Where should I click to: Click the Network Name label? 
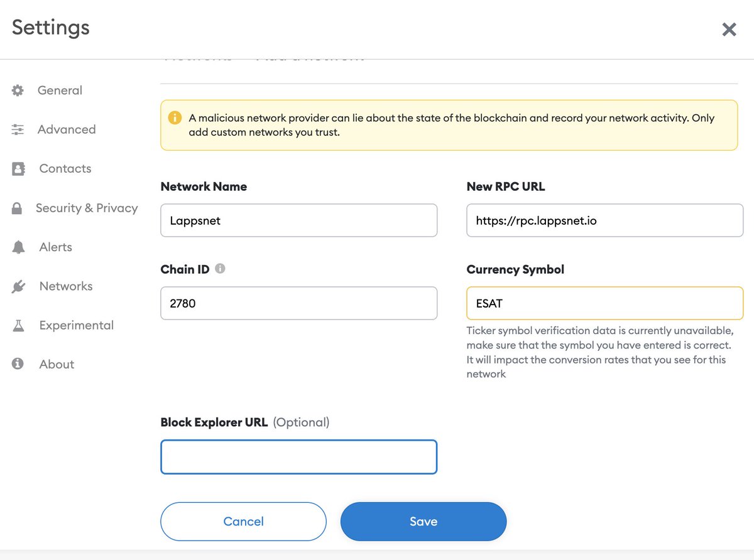point(204,186)
